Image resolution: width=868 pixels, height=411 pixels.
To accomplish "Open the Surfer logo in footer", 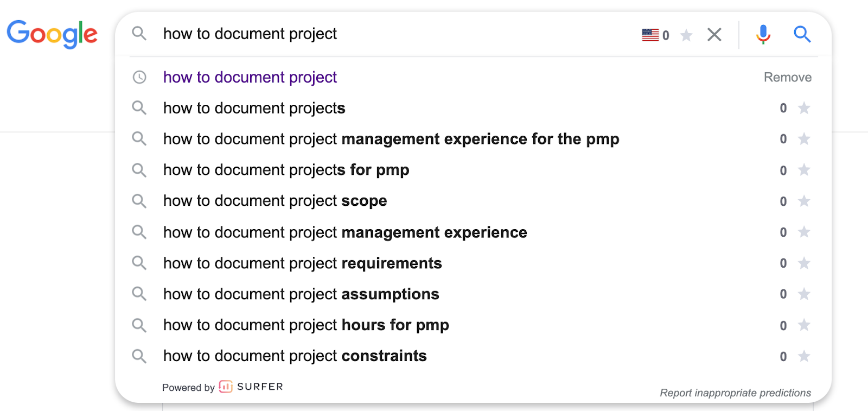I will 251,387.
